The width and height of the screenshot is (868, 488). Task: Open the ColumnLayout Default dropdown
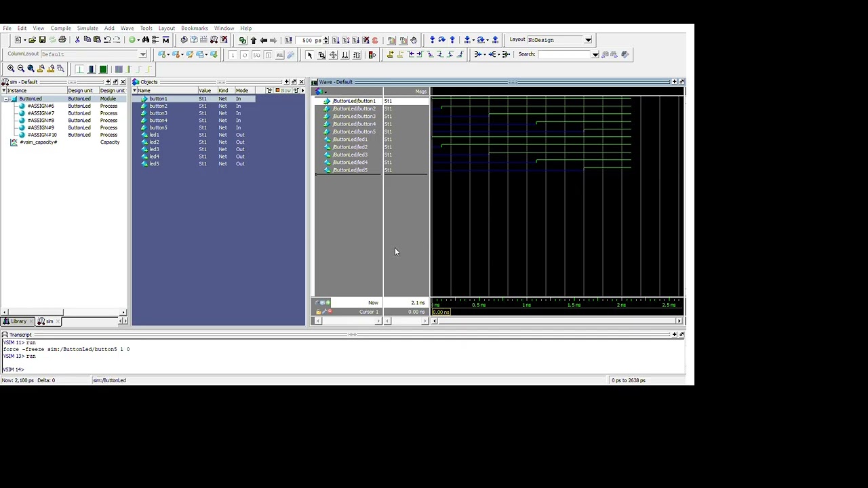[x=142, y=54]
